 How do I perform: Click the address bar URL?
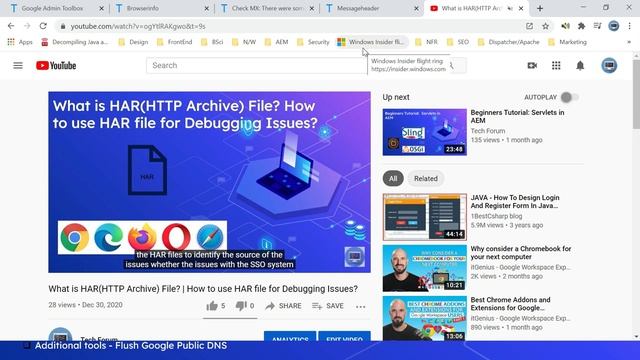point(138,26)
